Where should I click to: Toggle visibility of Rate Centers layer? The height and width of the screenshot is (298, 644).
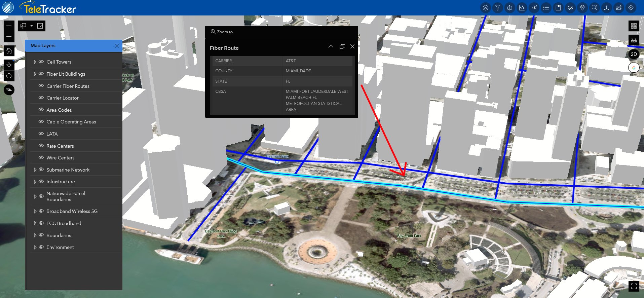tap(41, 146)
